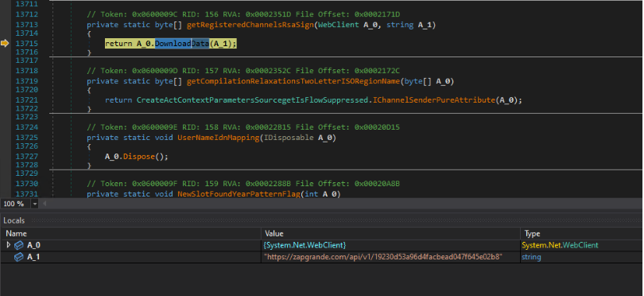Screen dimensions: 644x296
Task: Click the Token 0x0600009F comment line
Action: point(243,184)
